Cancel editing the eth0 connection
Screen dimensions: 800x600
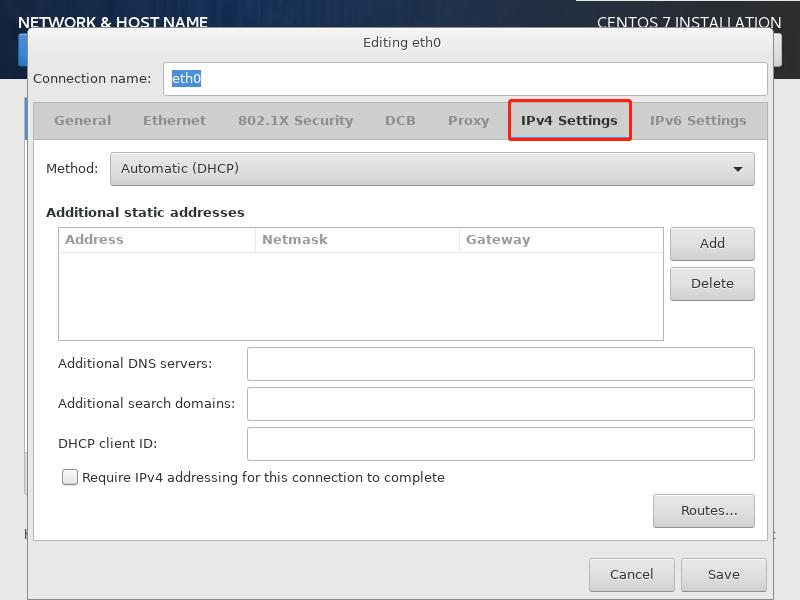pos(631,574)
